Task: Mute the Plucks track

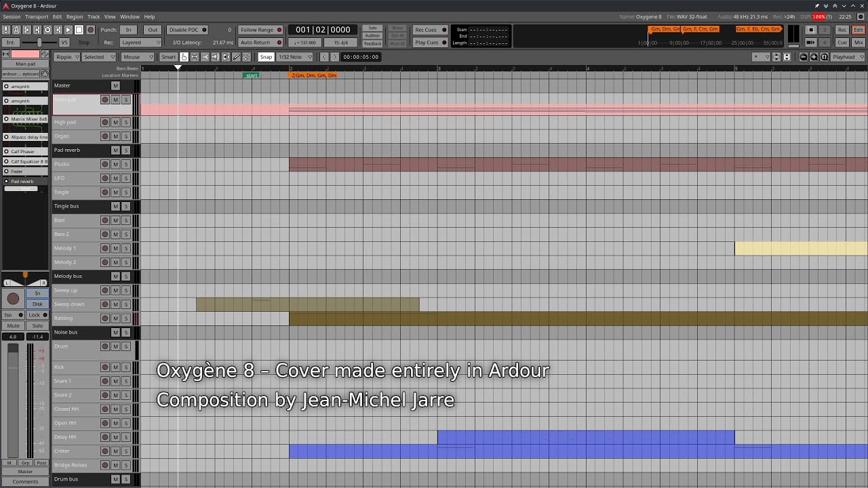Action: pos(115,164)
